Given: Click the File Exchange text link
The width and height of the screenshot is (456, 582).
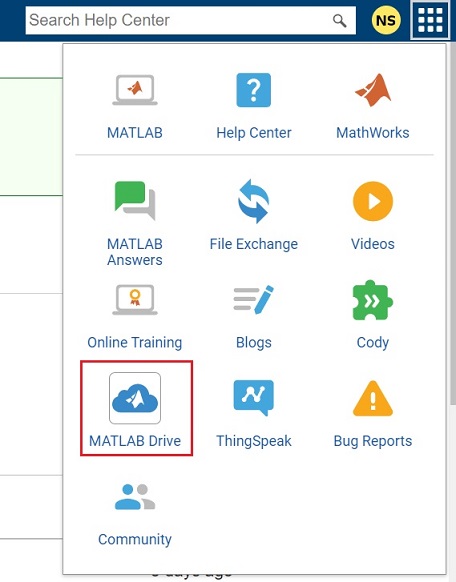Looking at the screenshot, I should (x=254, y=244).
